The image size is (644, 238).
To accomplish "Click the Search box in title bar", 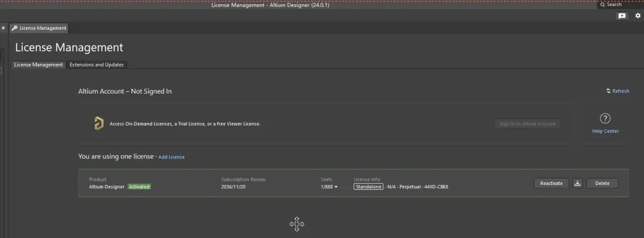I will [620, 4].
